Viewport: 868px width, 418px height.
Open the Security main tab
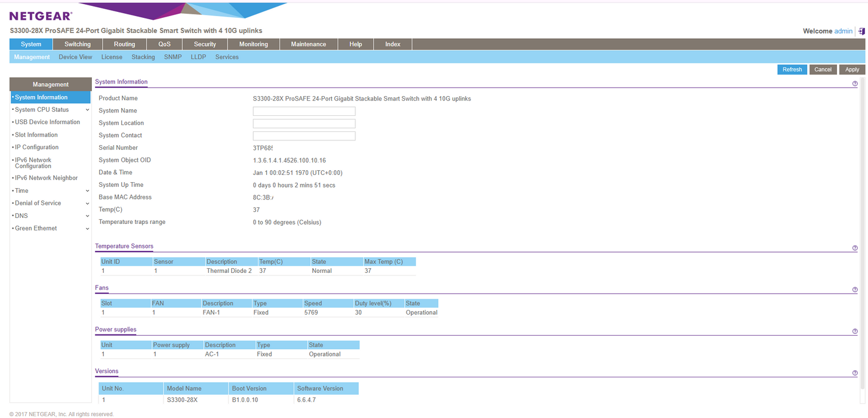point(205,44)
